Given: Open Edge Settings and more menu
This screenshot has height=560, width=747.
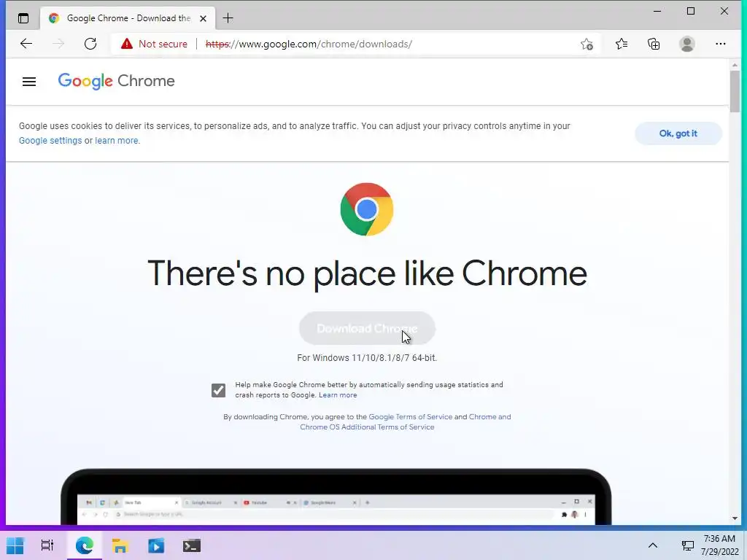Looking at the screenshot, I should [x=720, y=44].
